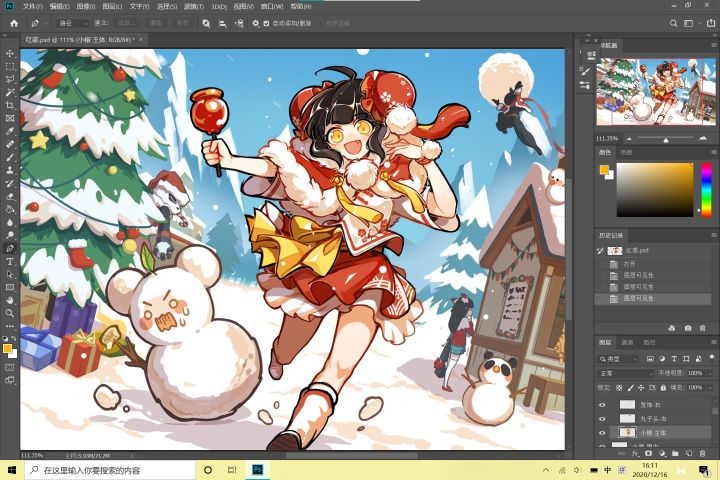This screenshot has height=480, width=720.
Task: Select the Hand tool
Action: 10,300
